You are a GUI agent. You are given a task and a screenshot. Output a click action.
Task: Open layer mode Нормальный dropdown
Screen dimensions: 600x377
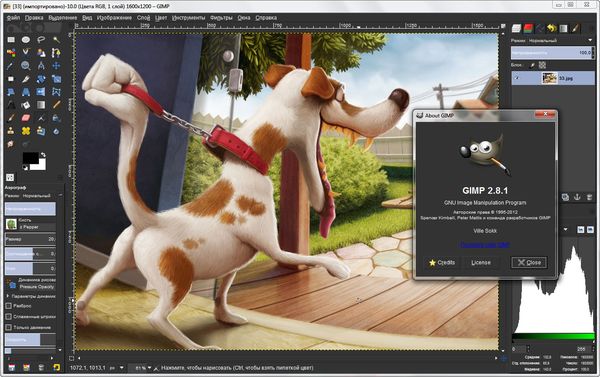pyautogui.click(x=553, y=40)
